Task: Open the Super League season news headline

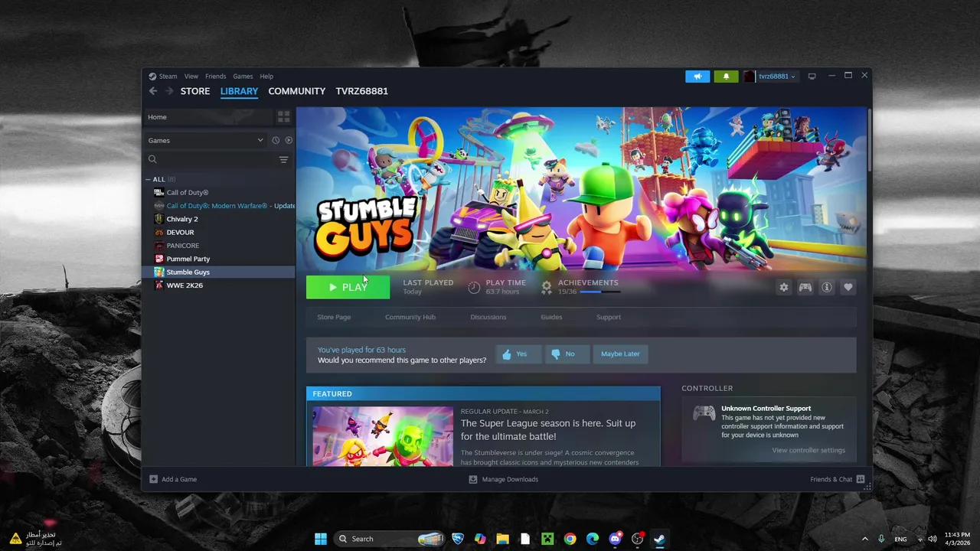Action: (x=548, y=429)
